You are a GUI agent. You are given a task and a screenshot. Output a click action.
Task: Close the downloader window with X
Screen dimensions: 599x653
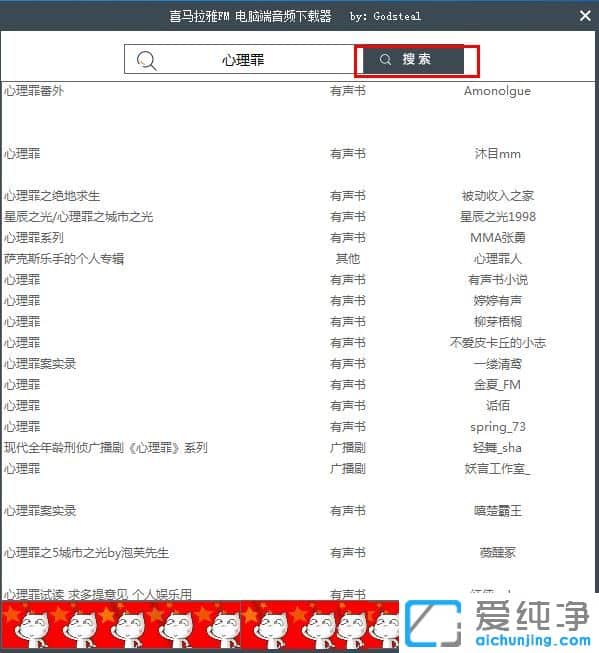click(x=585, y=16)
